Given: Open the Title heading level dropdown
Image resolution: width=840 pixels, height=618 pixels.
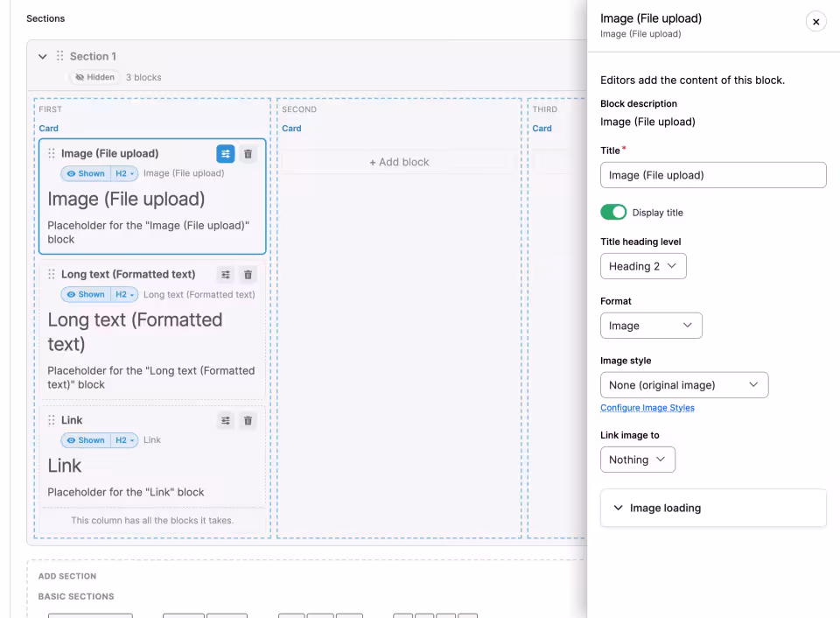Looking at the screenshot, I should click(643, 266).
